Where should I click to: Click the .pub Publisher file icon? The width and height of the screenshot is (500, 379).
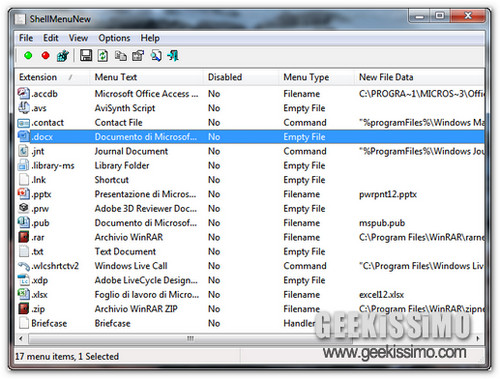coord(24,222)
